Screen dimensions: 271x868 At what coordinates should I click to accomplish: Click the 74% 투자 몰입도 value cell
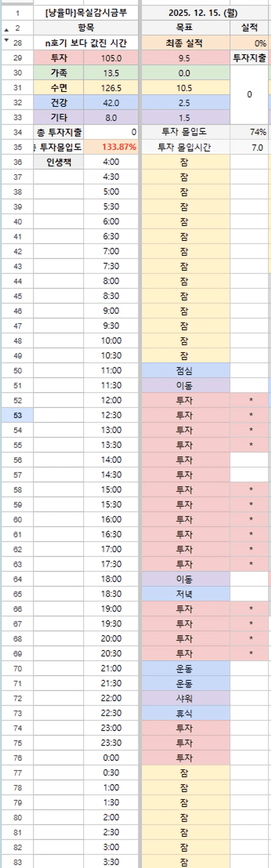pos(249,132)
